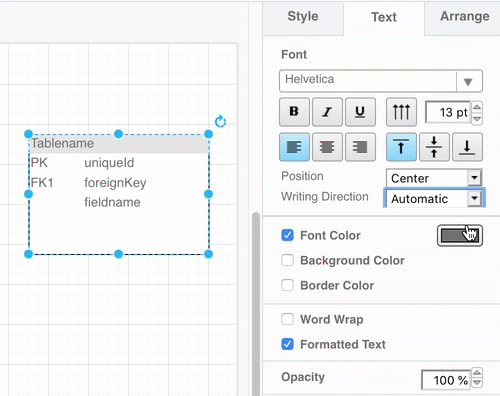Turn on Word Wrap
This screenshot has height=396, width=500.
tap(287, 319)
